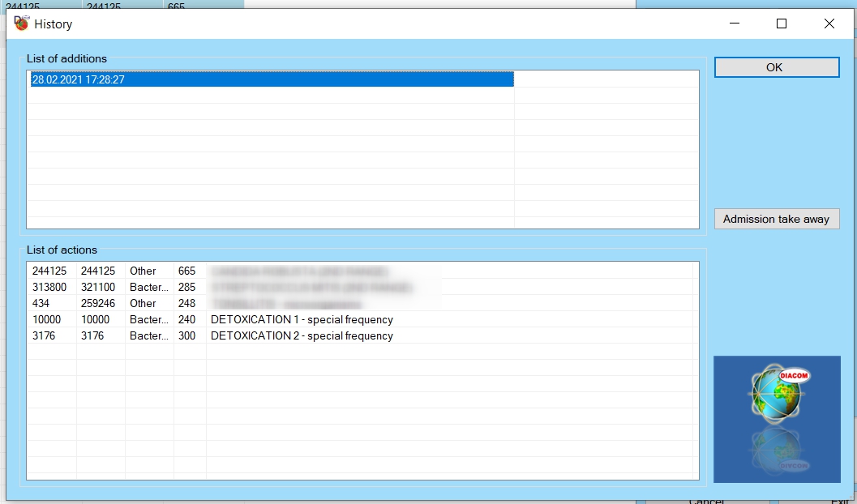Click the 313800 cell in actions list

[x=49, y=288]
